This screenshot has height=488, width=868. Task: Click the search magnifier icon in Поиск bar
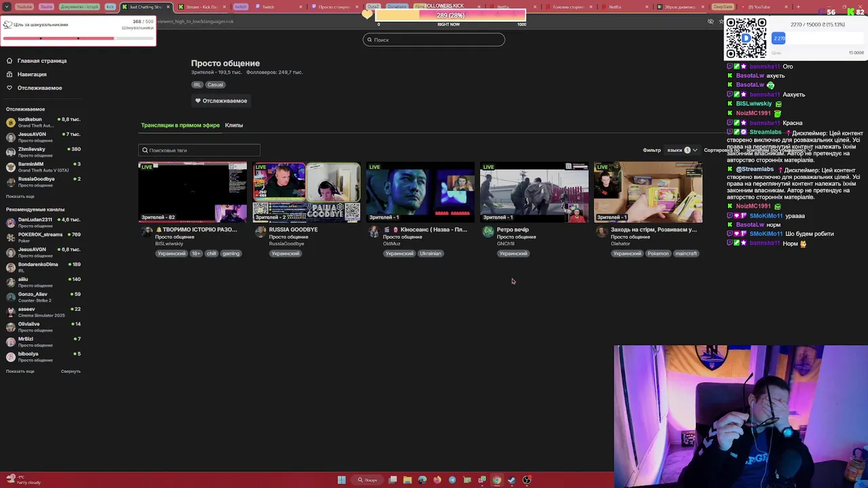(370, 40)
